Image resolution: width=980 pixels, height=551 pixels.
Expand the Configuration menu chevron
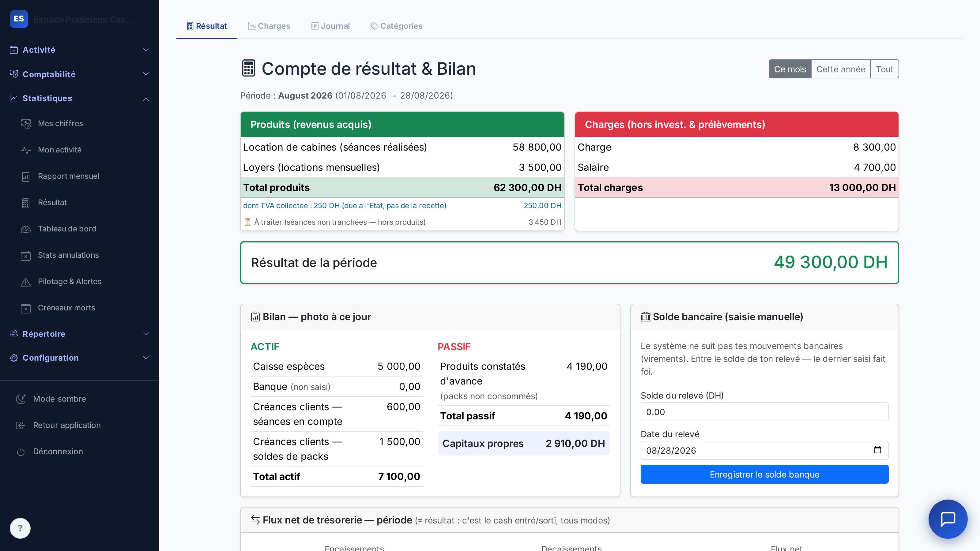[146, 358]
